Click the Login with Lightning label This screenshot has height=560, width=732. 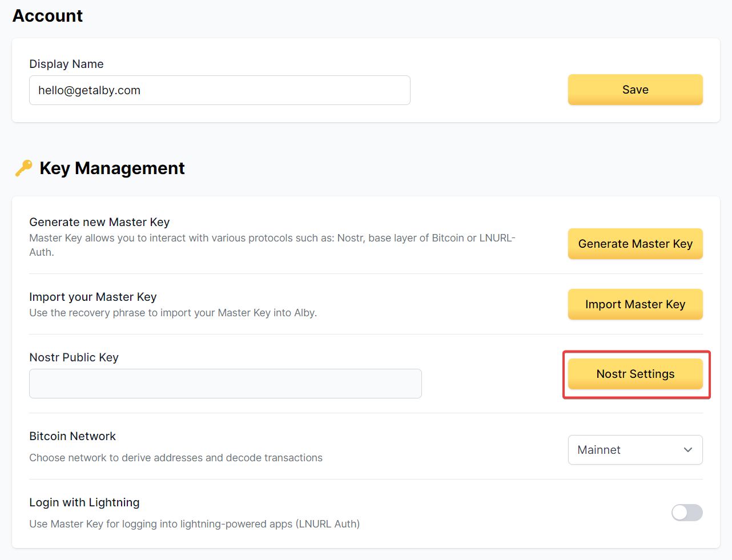coord(85,502)
